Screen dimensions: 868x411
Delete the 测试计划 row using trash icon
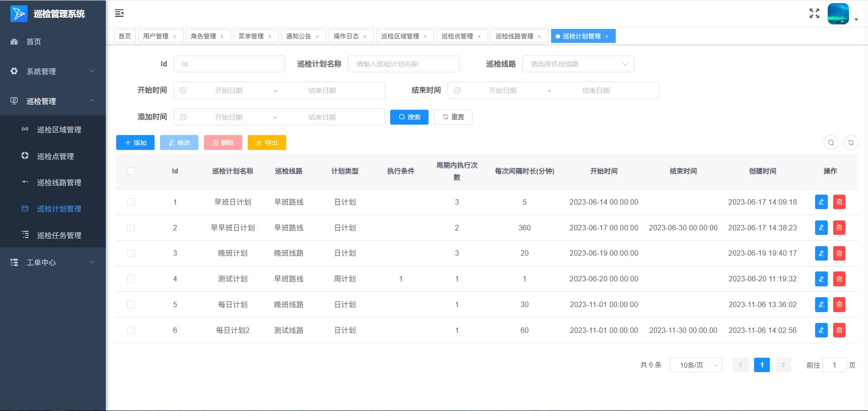pyautogui.click(x=839, y=279)
